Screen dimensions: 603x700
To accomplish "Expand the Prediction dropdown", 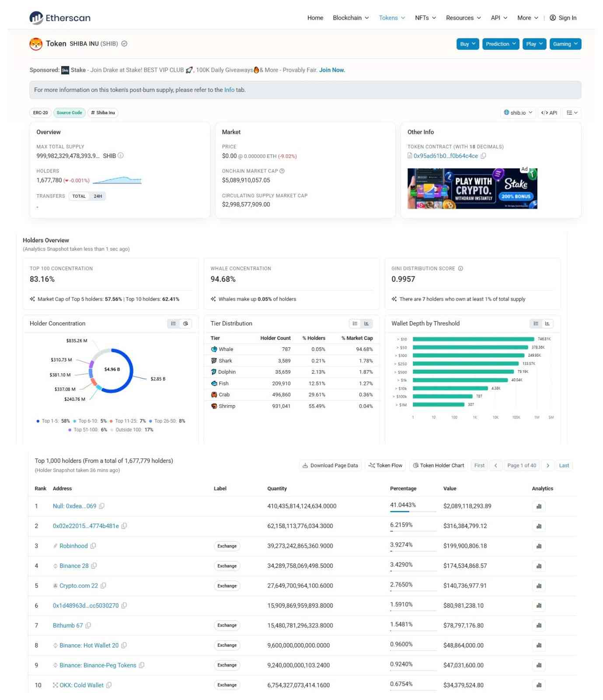I will (501, 44).
